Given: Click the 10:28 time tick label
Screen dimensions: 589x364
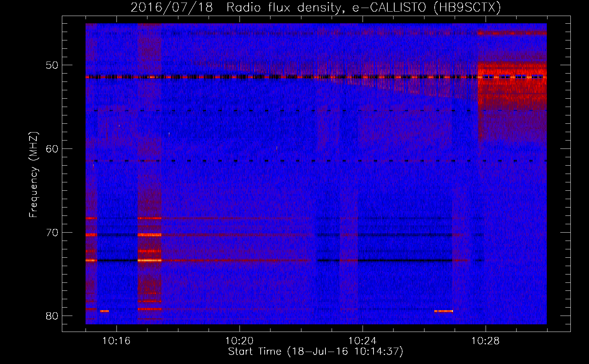Looking at the screenshot, I should pos(486,341).
